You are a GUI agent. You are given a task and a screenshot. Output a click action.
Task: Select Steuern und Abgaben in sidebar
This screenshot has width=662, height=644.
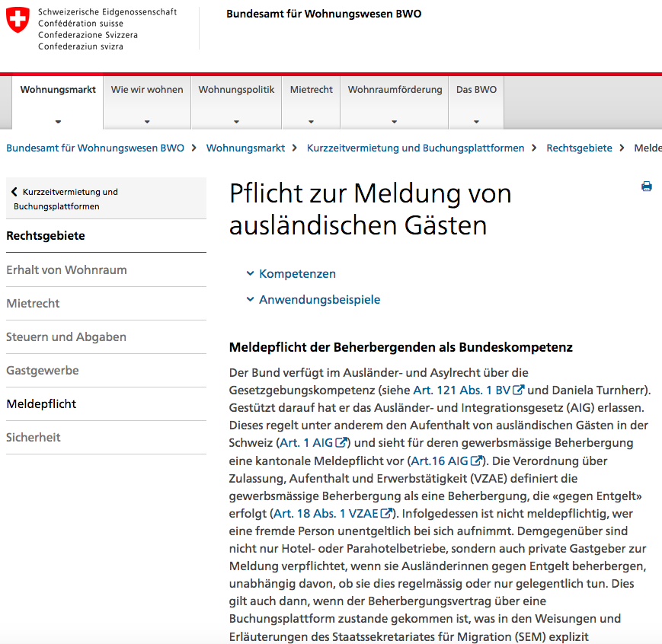pos(66,337)
